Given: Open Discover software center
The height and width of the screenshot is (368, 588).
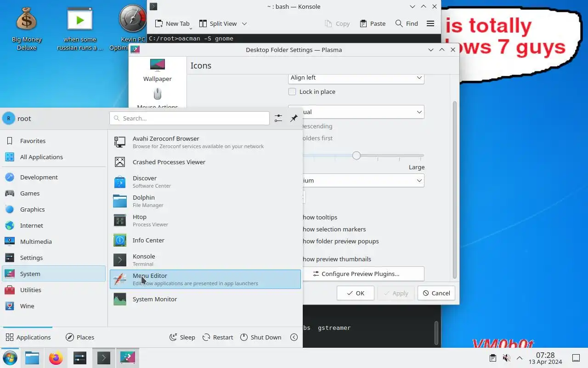Looking at the screenshot, I should 205,182.
